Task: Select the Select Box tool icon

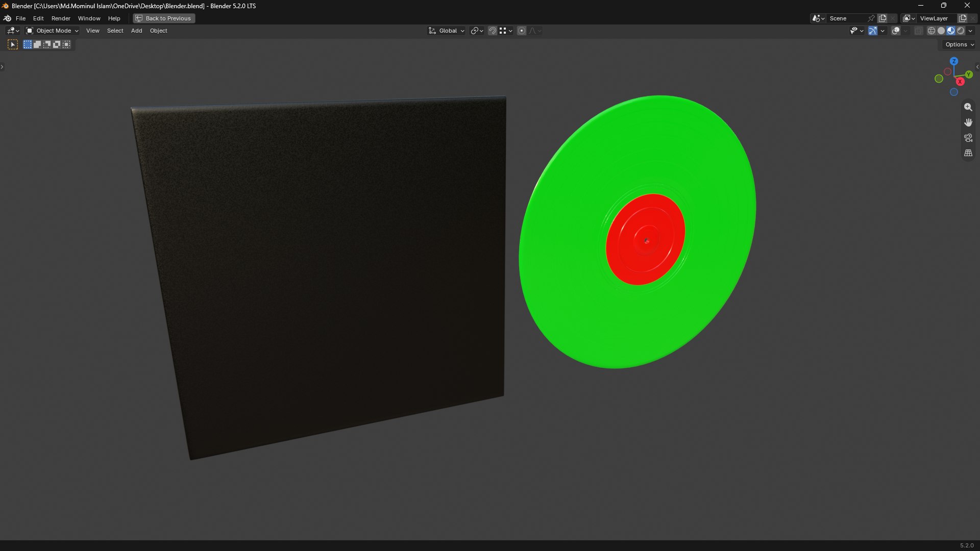Action: (13, 45)
